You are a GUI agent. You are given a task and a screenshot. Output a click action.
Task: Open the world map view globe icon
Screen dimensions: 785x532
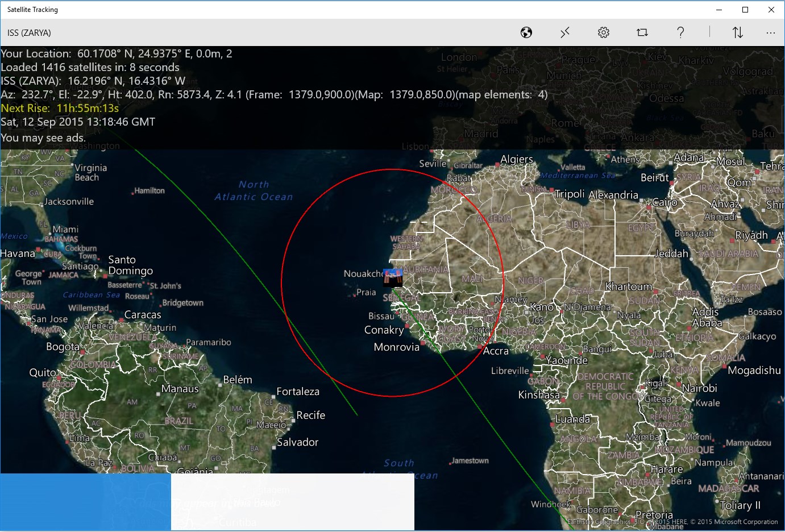pos(526,32)
